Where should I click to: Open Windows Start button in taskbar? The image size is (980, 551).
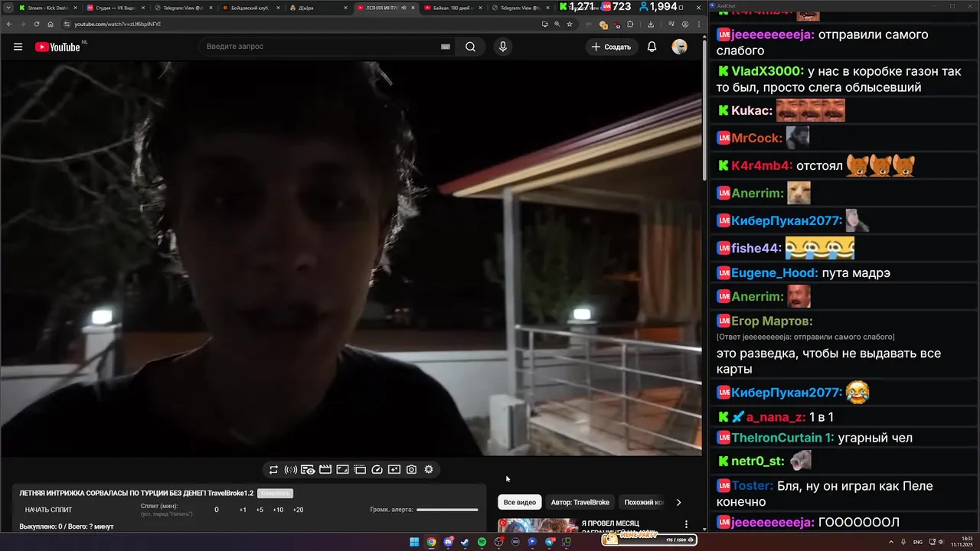[414, 542]
